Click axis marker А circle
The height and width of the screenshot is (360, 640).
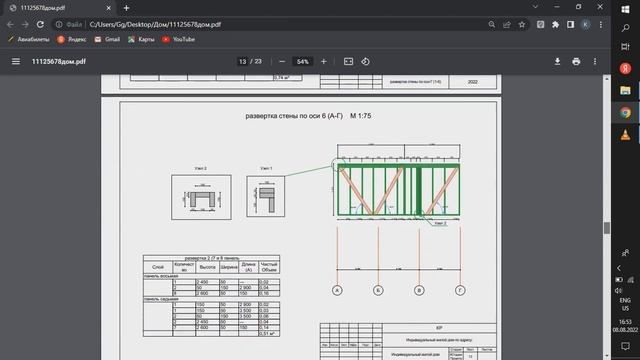click(337, 290)
